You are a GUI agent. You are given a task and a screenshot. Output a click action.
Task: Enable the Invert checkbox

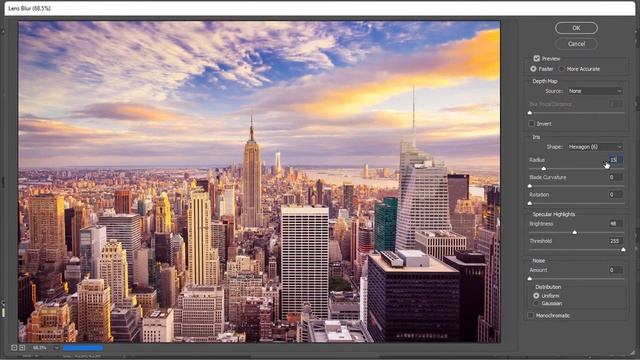click(x=531, y=124)
